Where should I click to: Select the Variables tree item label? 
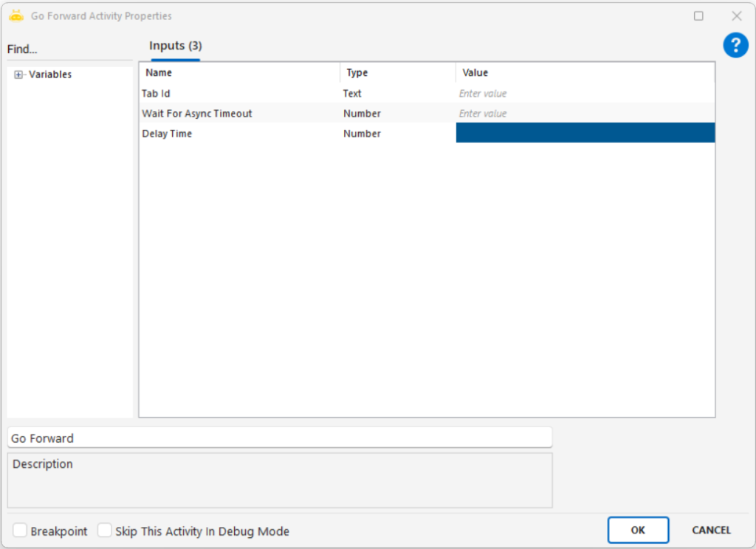pos(50,75)
